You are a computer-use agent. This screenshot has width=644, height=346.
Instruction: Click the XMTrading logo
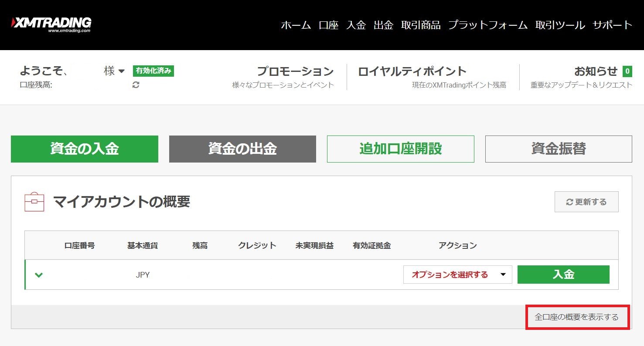(x=51, y=24)
